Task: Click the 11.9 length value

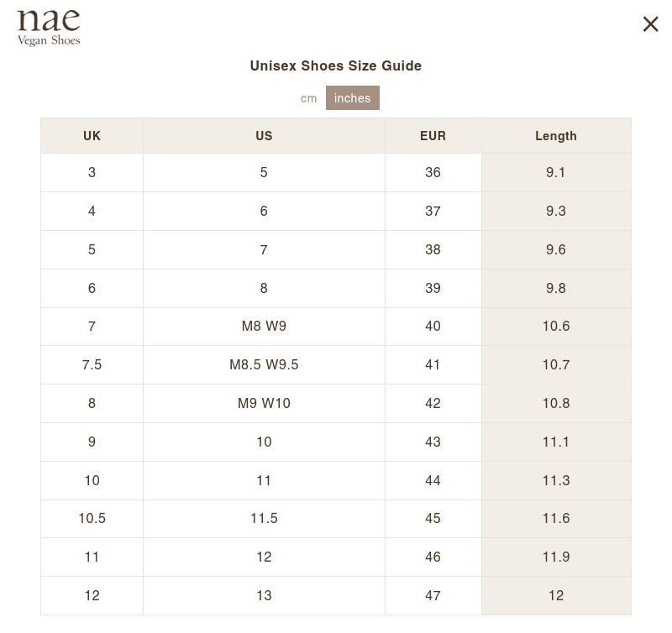Action: click(556, 557)
